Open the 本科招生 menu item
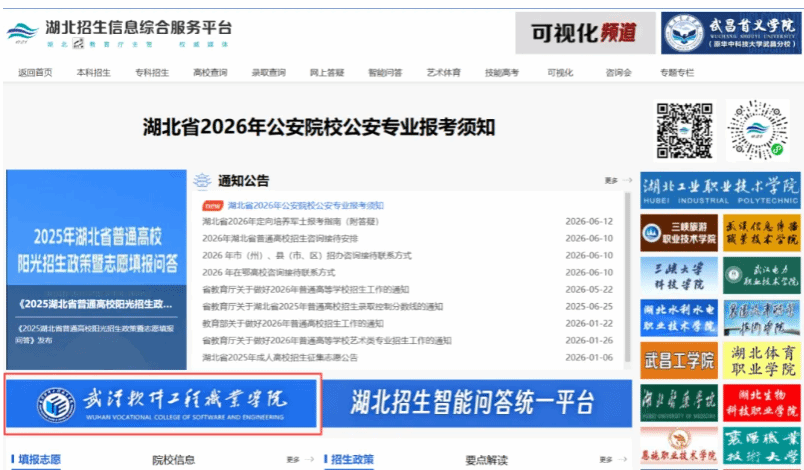This screenshot has height=470, width=804. point(93,73)
